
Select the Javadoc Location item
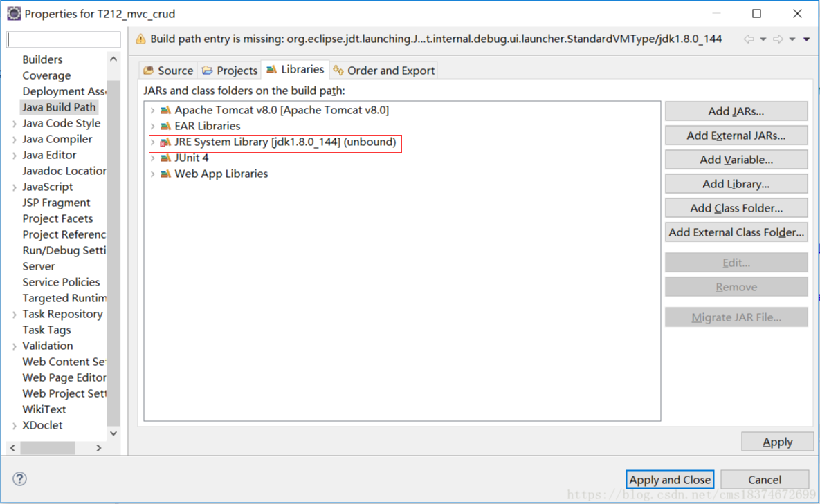pyautogui.click(x=64, y=171)
